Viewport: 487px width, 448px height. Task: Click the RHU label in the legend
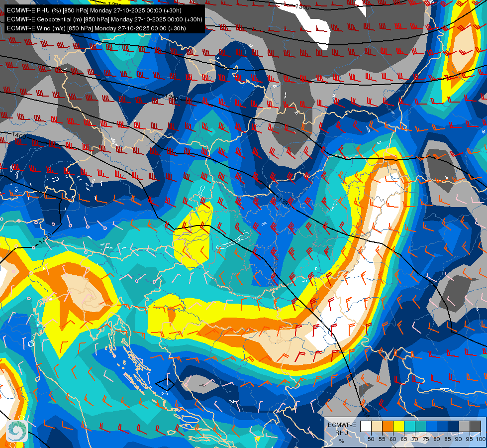(342, 433)
